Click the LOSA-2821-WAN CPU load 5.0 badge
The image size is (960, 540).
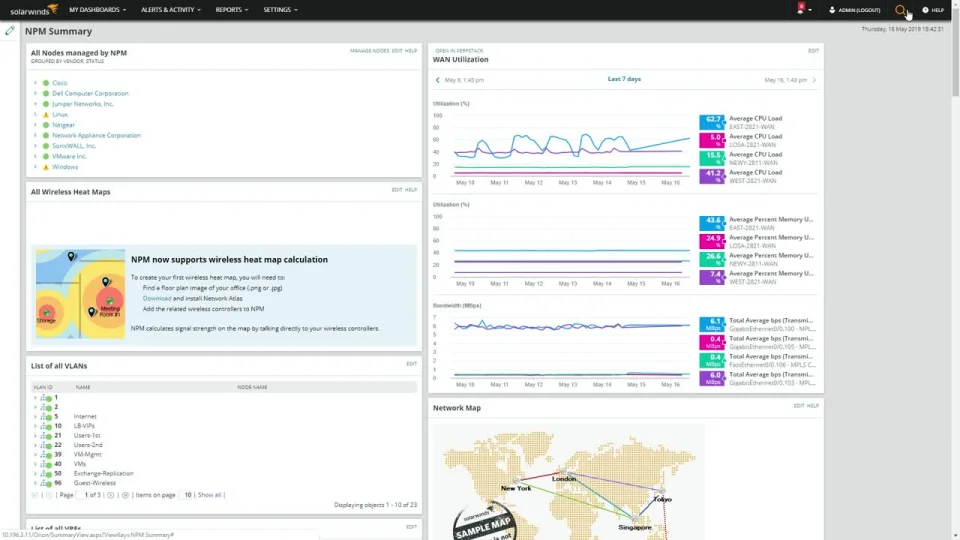tap(712, 140)
